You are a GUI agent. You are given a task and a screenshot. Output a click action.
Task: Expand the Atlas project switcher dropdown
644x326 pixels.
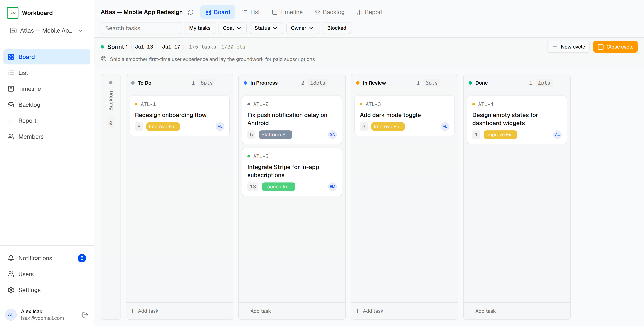47,31
